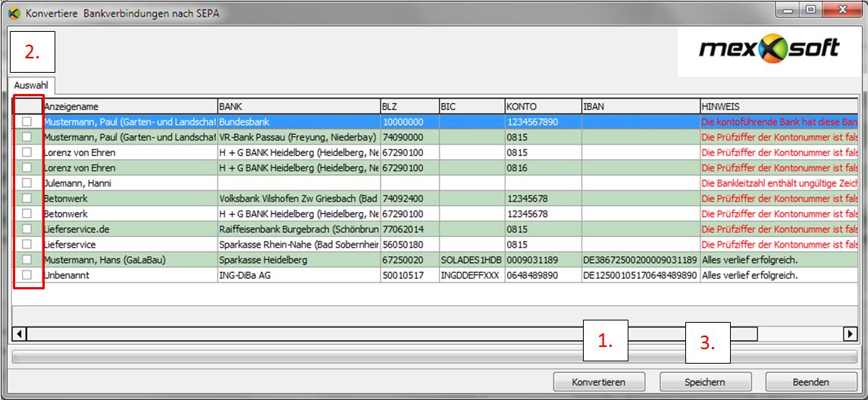Image resolution: width=868 pixels, height=400 pixels.
Task: Click the application icon in the title bar
Action: pyautogui.click(x=14, y=13)
